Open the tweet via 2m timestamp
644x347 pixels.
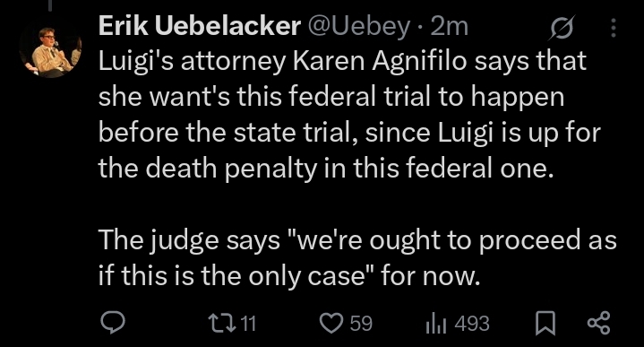coord(450,27)
